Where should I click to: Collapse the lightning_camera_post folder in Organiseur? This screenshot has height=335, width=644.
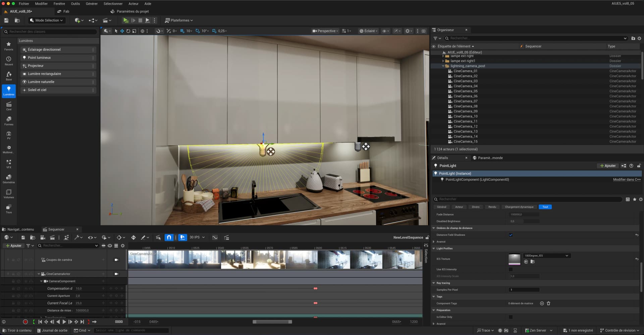(x=443, y=66)
